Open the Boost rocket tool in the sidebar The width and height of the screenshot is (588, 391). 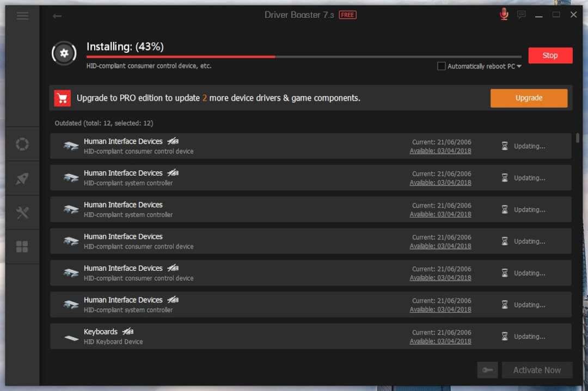[22, 178]
